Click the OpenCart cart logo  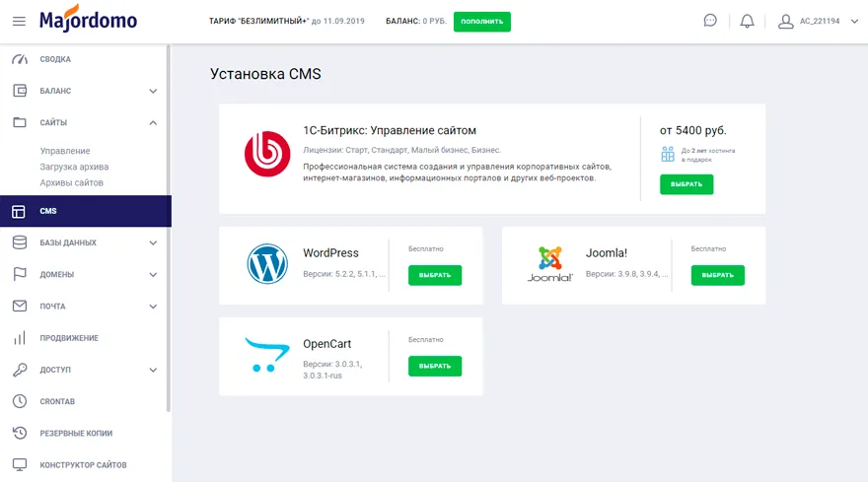tap(267, 355)
